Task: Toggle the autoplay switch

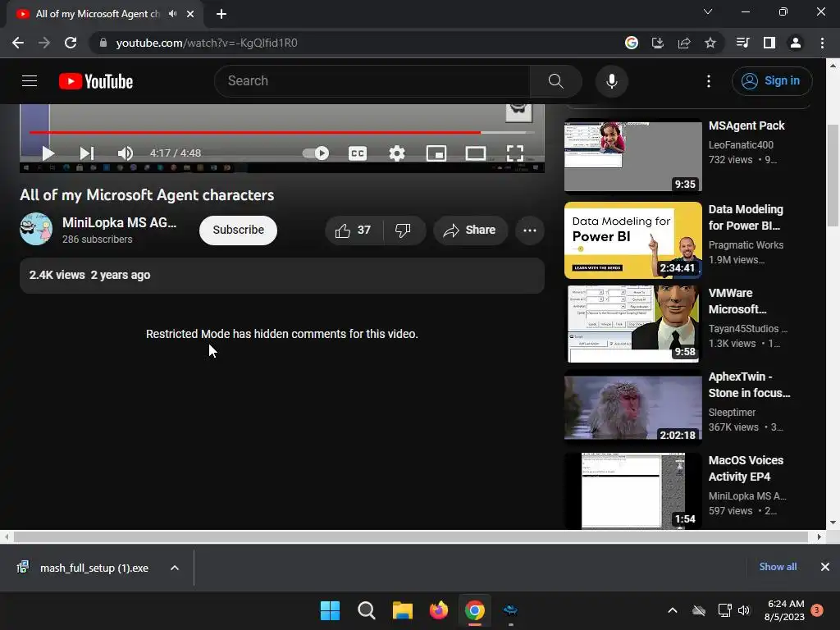Action: (x=316, y=153)
